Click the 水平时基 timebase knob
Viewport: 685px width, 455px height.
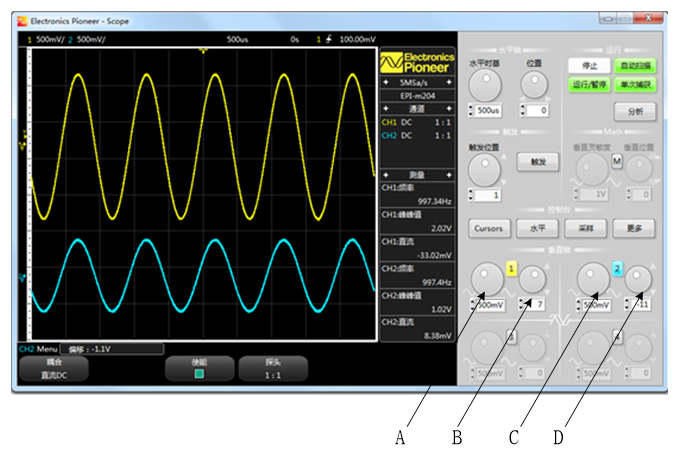(485, 86)
